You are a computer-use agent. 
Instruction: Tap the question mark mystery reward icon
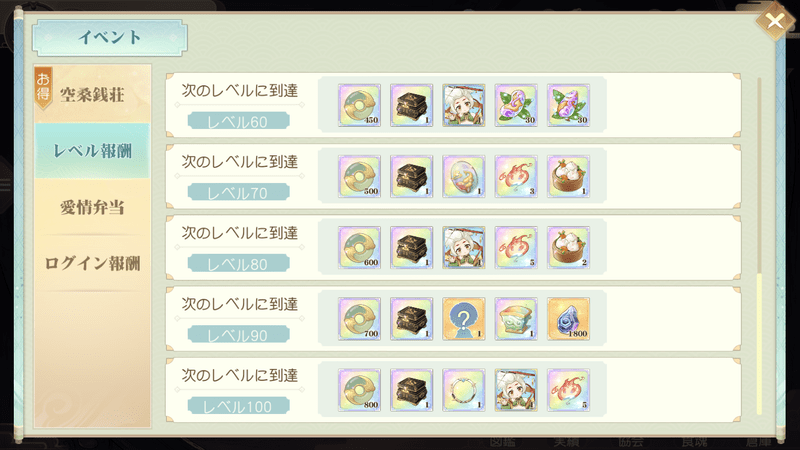coord(463,319)
